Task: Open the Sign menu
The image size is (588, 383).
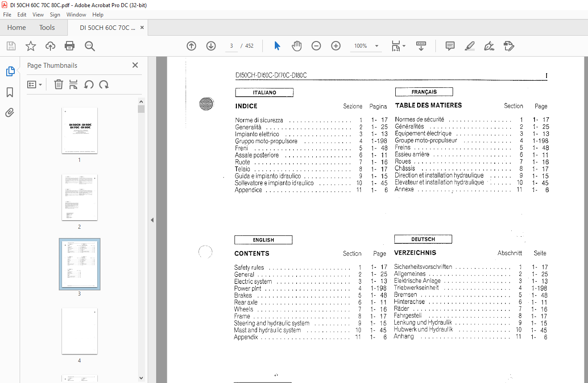Action: (x=55, y=15)
